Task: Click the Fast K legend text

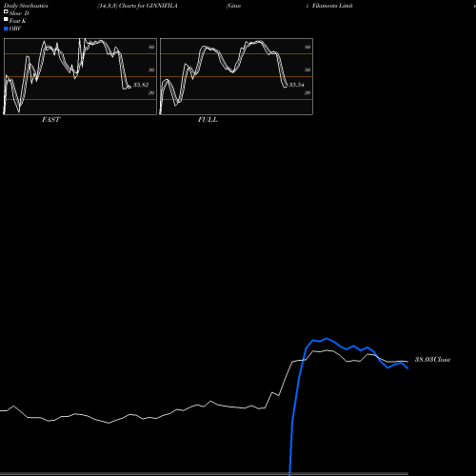Action: (18, 21)
